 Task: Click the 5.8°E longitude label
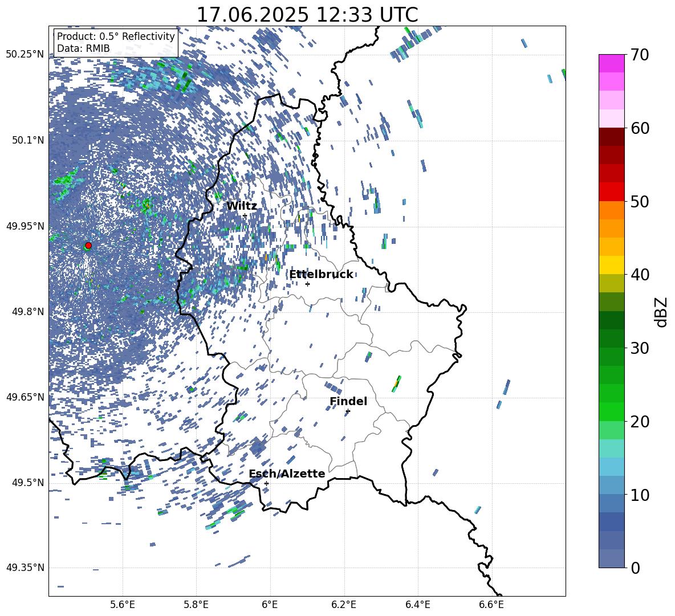[x=196, y=605]
